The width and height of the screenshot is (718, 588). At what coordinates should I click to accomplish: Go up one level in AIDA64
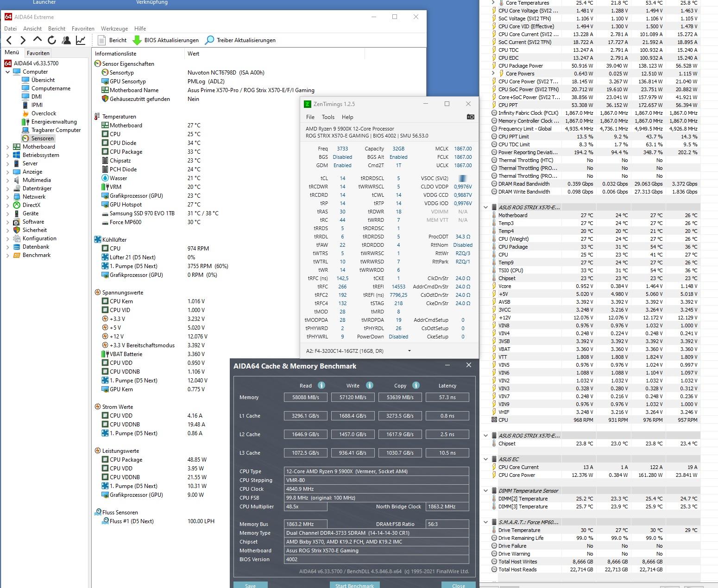[38, 39]
